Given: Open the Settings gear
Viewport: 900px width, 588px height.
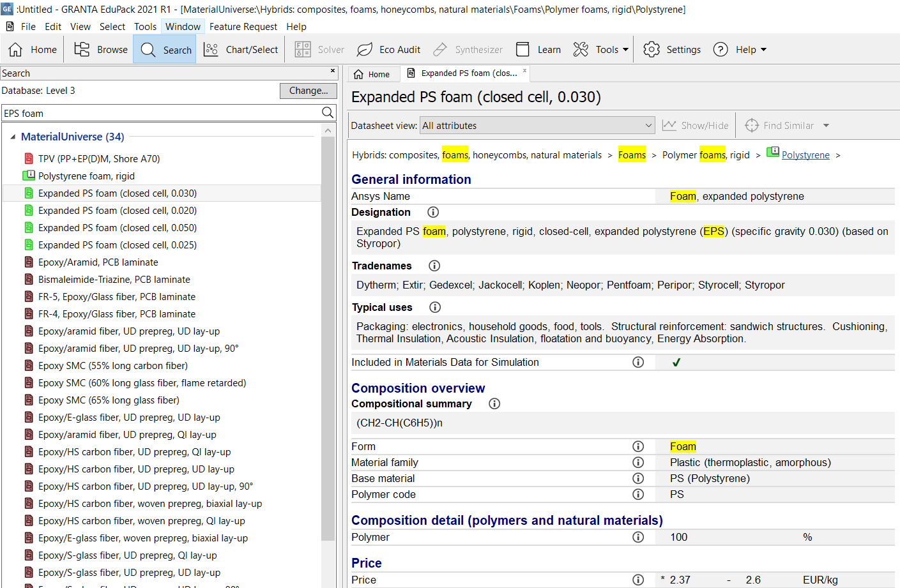Looking at the screenshot, I should pos(671,50).
